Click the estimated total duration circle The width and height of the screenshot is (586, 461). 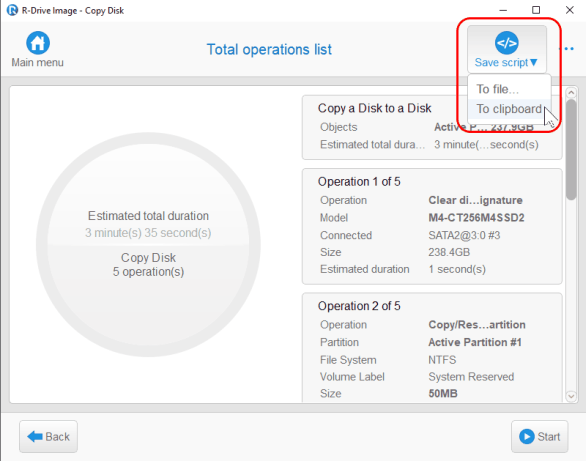pos(148,244)
